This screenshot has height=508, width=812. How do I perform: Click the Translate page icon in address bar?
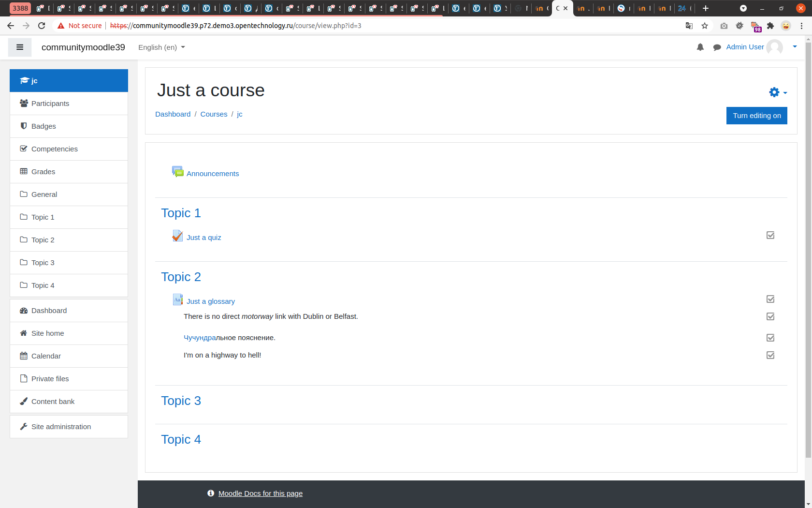[689, 26]
